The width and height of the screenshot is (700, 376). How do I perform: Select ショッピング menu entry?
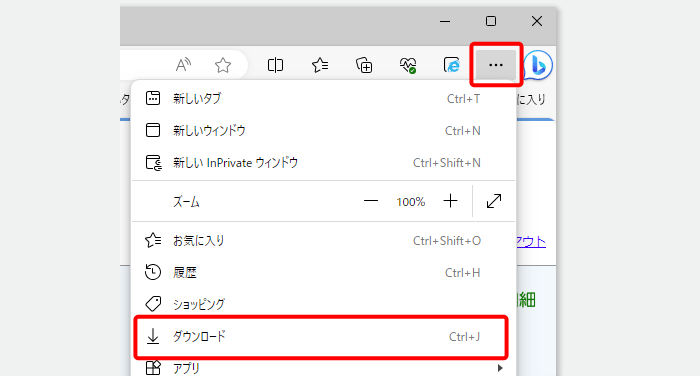[x=323, y=304]
